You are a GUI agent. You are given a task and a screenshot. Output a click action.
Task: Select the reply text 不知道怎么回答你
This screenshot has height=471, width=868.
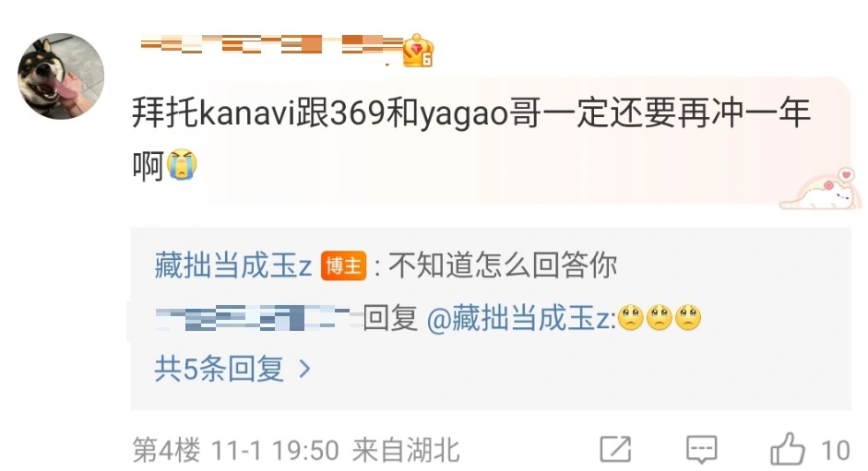coord(503,265)
